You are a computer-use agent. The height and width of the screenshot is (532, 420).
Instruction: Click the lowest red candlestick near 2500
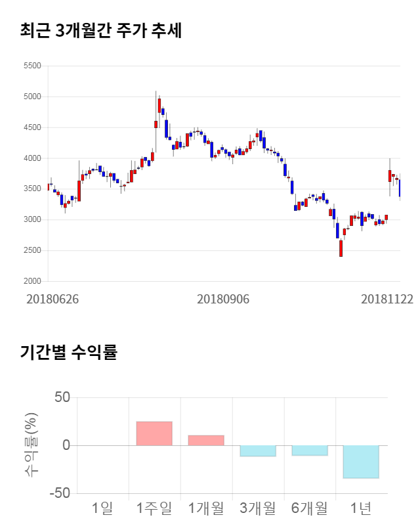341,248
